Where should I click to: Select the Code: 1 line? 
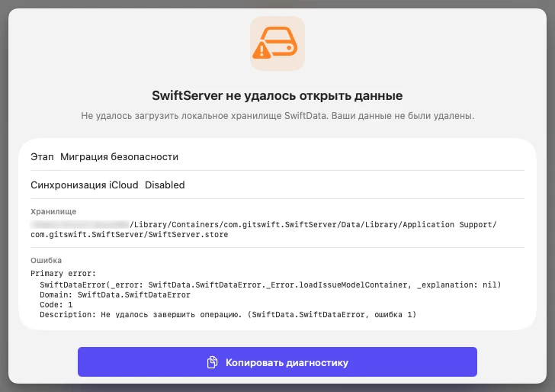click(x=56, y=304)
